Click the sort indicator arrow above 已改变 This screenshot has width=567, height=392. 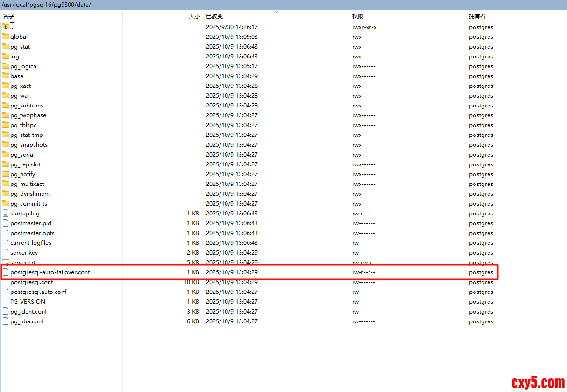[276, 12]
